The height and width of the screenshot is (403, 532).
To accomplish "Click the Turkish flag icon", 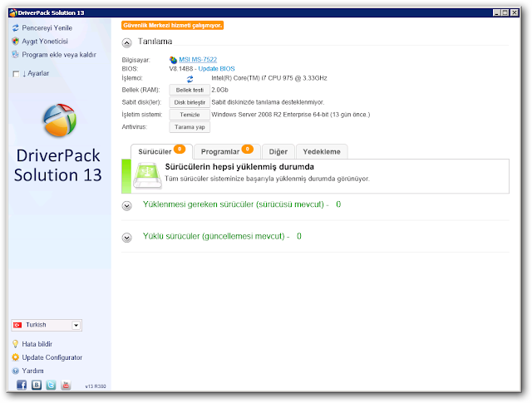I will pos(17,325).
